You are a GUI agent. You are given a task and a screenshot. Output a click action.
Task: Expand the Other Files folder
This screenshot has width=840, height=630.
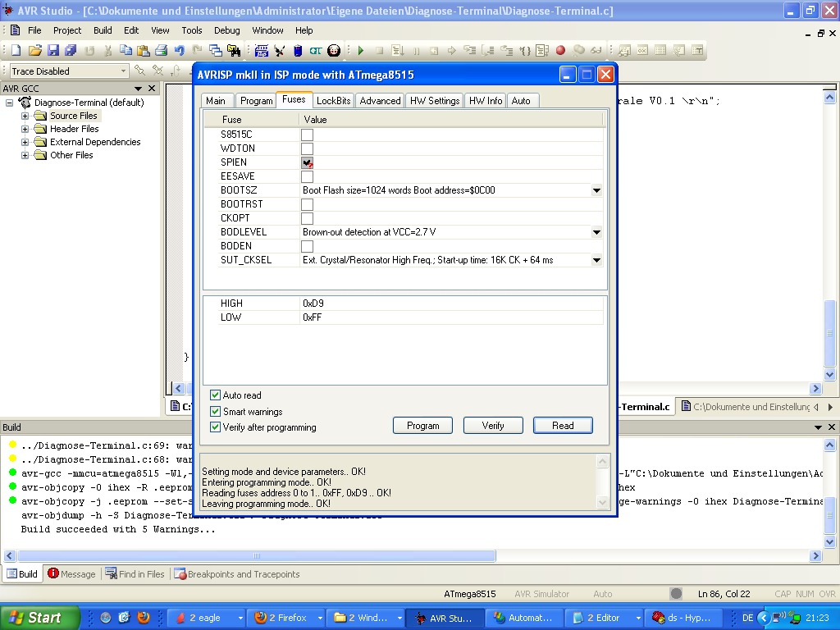coord(25,155)
